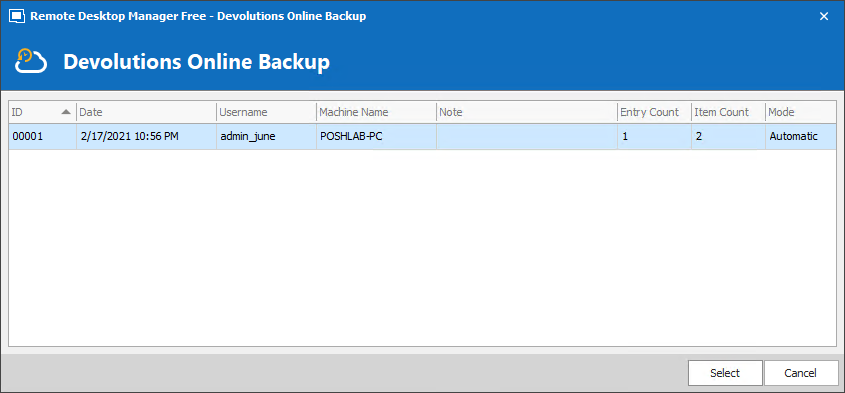Cancel the backup dialog
This screenshot has width=845, height=393.
[x=801, y=373]
